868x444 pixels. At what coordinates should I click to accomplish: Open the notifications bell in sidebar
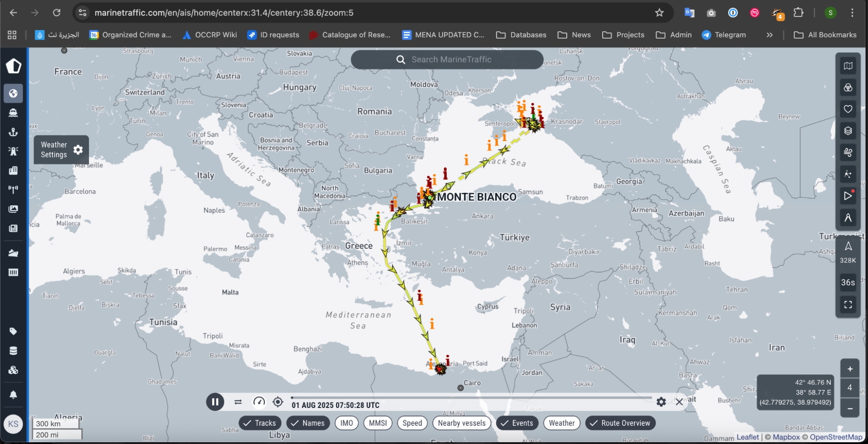pos(13,395)
